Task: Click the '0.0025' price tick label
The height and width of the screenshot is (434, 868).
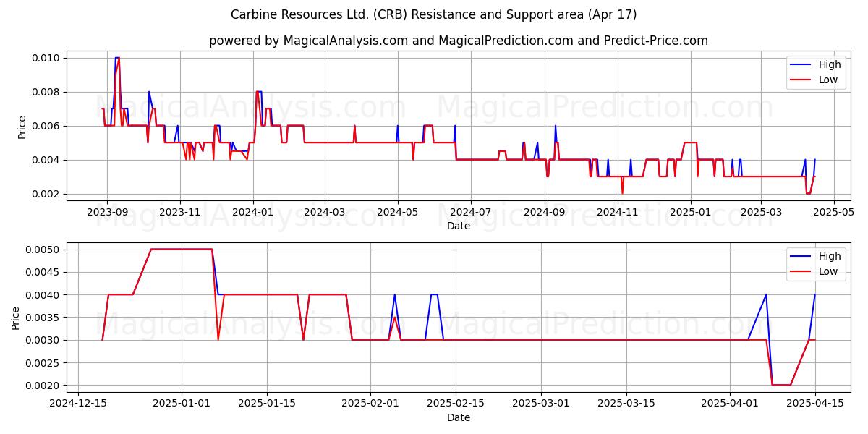Action: 43,362
